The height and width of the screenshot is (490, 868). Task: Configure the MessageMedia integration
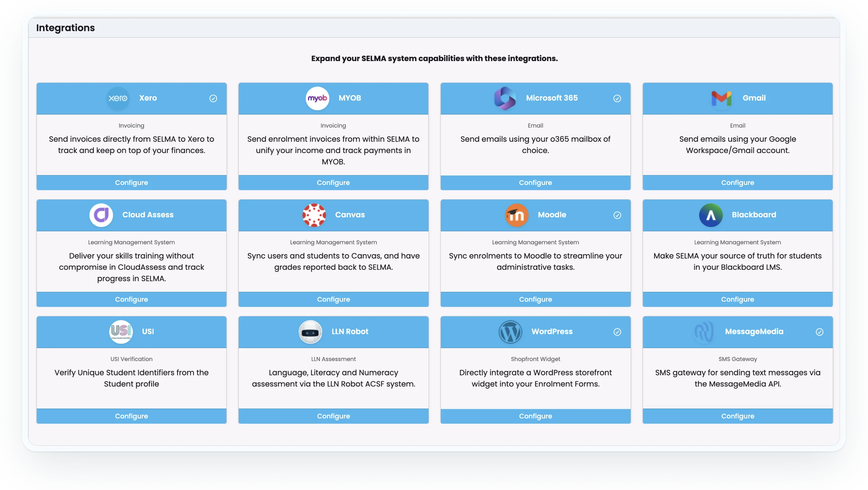tap(737, 416)
